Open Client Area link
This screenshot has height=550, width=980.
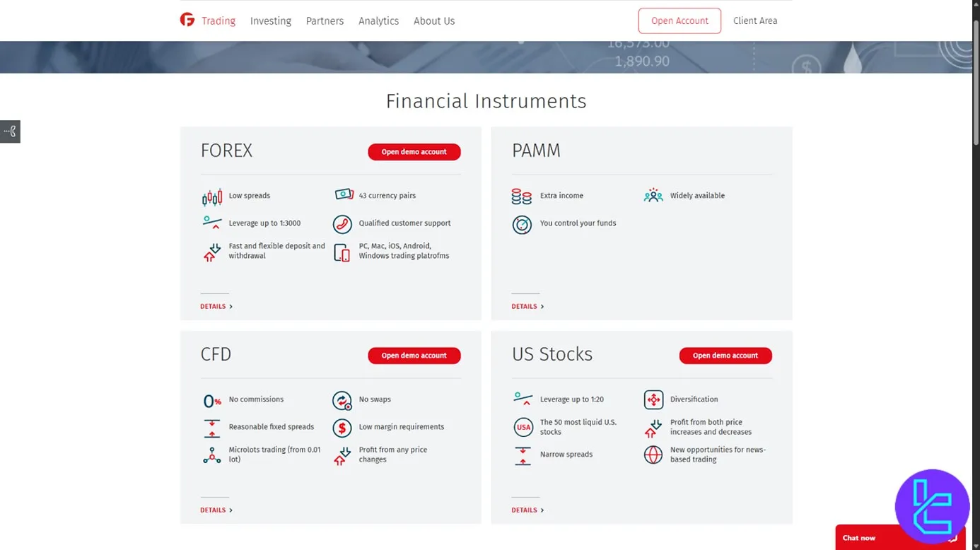tap(755, 21)
